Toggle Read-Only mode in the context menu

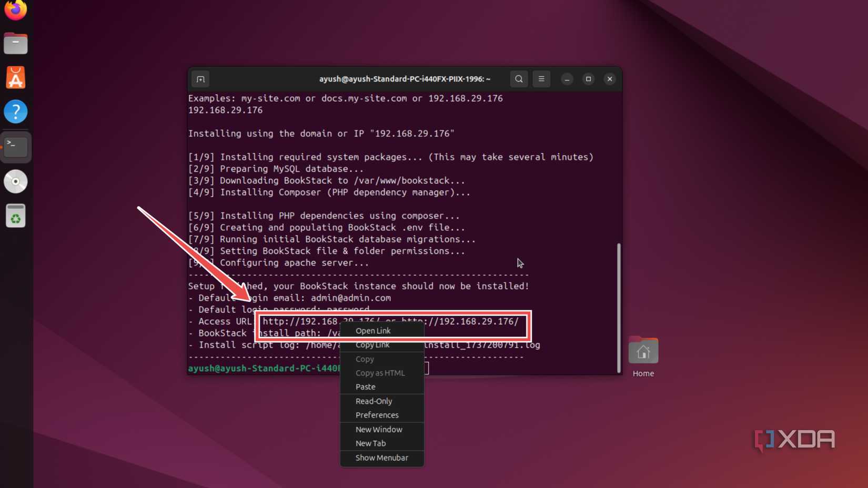pos(374,401)
